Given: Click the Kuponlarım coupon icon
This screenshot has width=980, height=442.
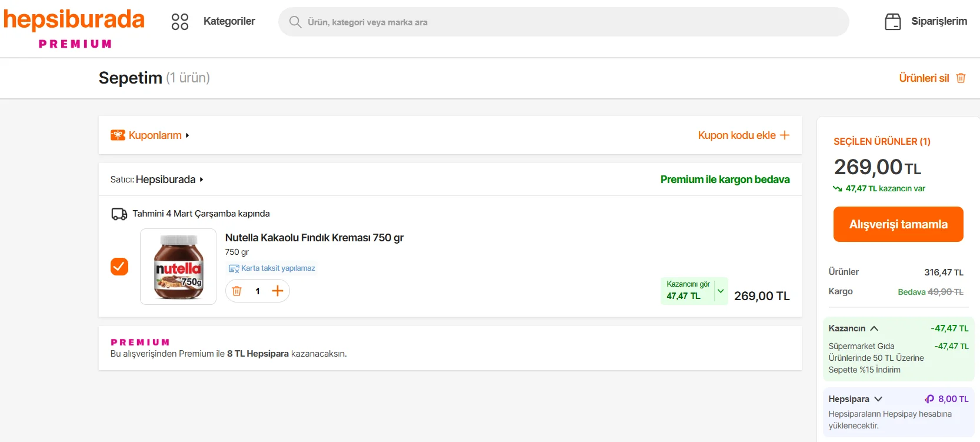Looking at the screenshot, I should 118,135.
